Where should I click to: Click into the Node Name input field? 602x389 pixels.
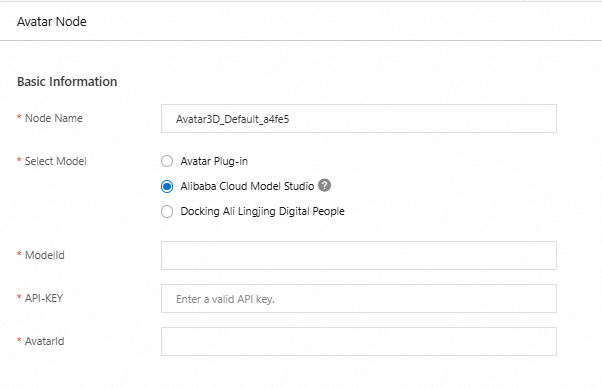[x=359, y=119]
